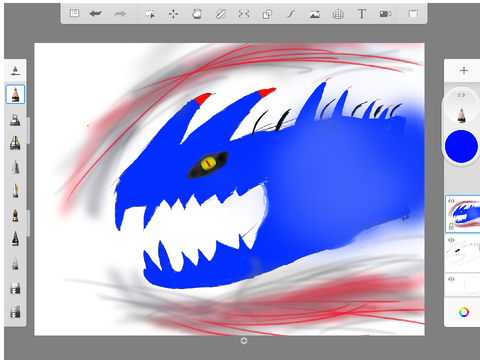The width and height of the screenshot is (480, 360).
Task: Start time-lapse recording camera
Action: tap(385, 14)
